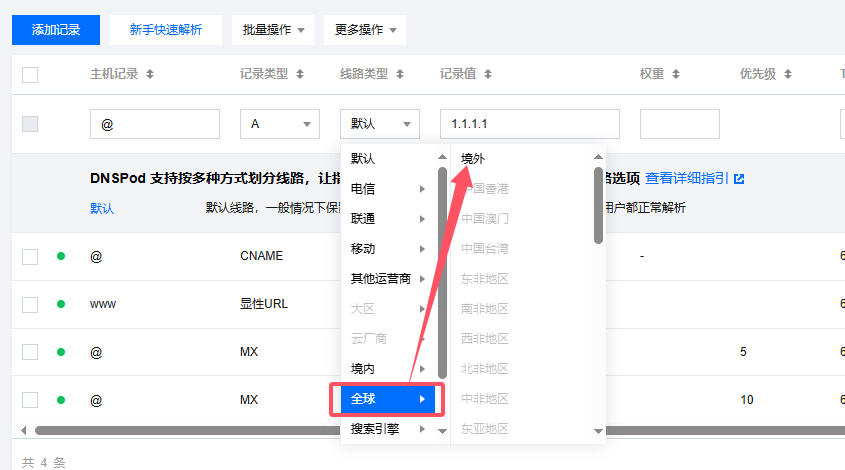Toggle the select-all checkbox in header
845x470 pixels.
[x=30, y=75]
